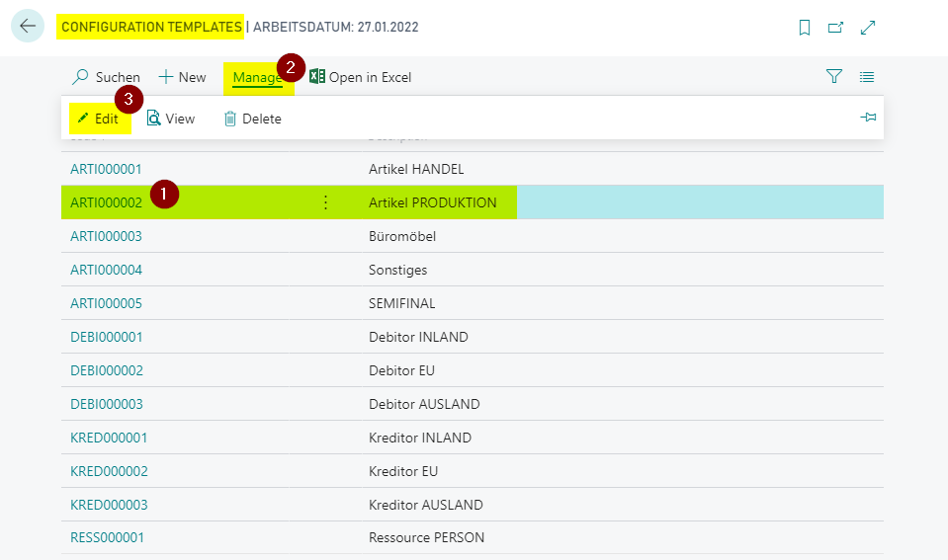This screenshot has width=948, height=560.
Task: Select the Kreditor AUSLAND description cell
Action: click(x=425, y=505)
